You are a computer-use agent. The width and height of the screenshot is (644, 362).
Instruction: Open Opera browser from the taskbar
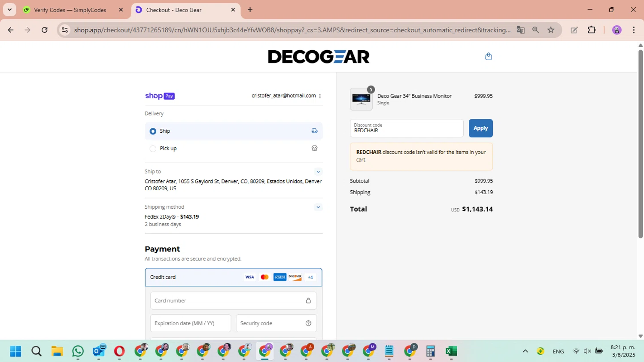[119, 351]
